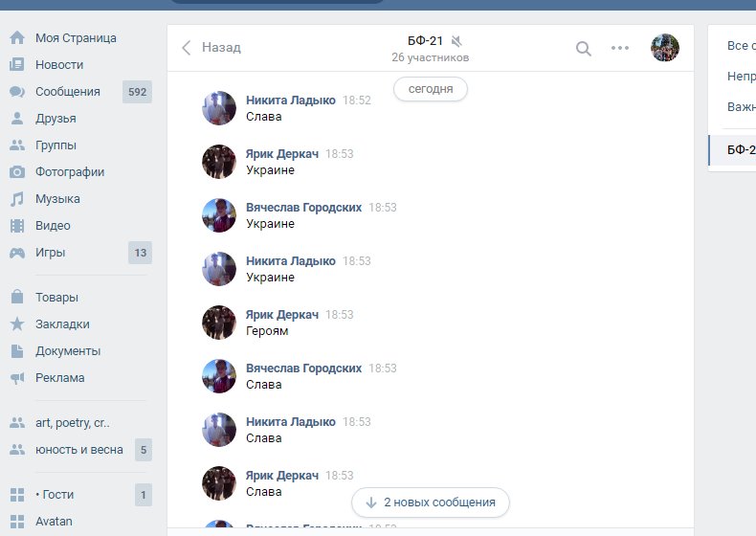Open Видео in the sidebar
Viewport: 756px width, 536px height.
(53, 225)
